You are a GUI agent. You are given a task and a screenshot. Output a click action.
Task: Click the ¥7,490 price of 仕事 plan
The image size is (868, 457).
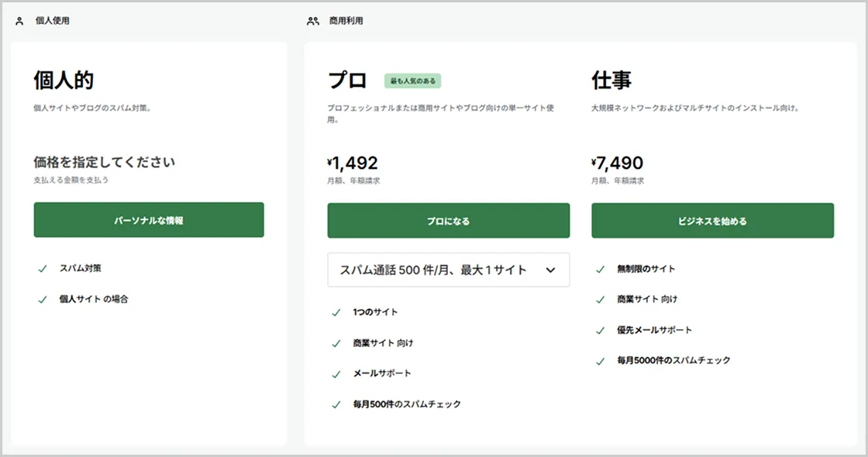click(618, 163)
